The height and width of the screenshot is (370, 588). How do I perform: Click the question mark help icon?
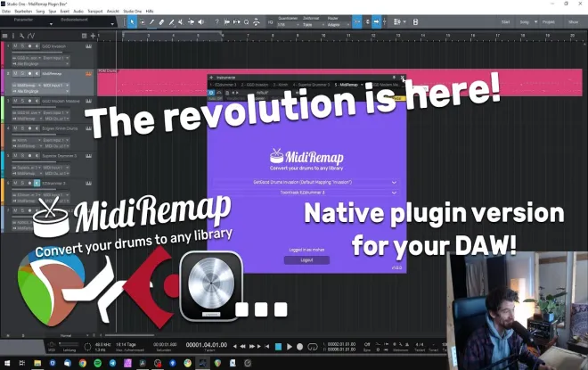tap(216, 22)
